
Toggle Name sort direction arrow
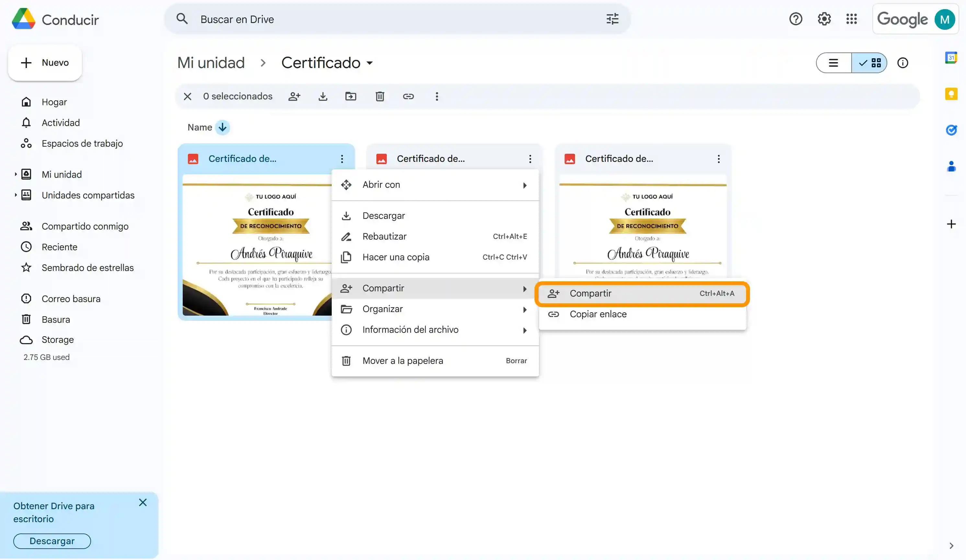coord(222,128)
